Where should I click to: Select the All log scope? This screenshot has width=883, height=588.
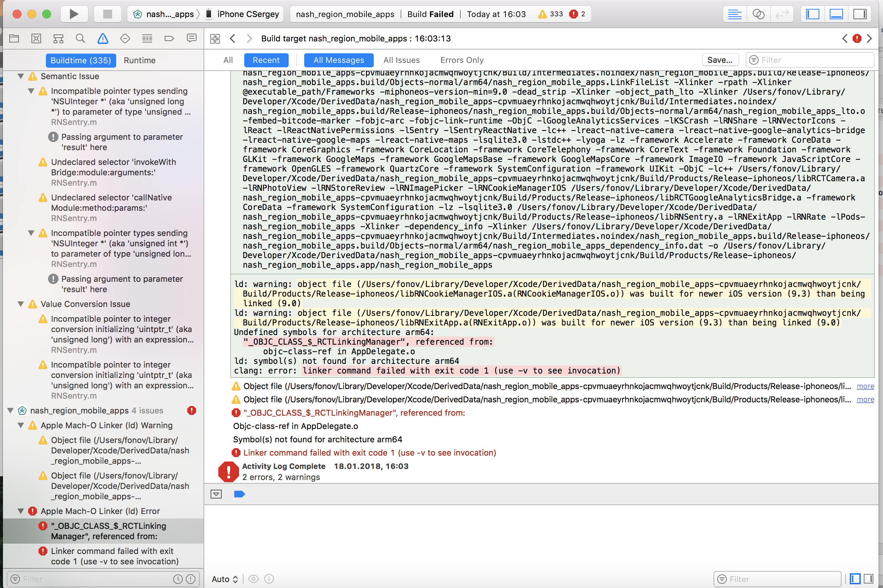(228, 60)
